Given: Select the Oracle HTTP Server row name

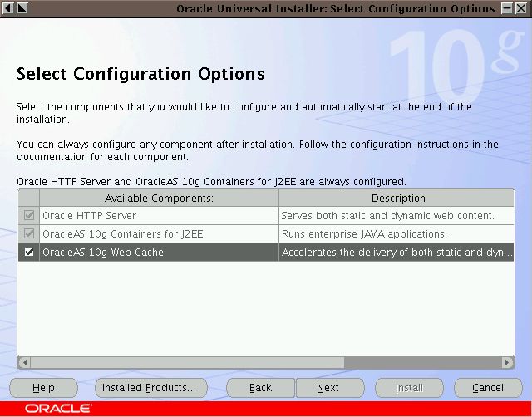Looking at the screenshot, I should tap(159, 216).
